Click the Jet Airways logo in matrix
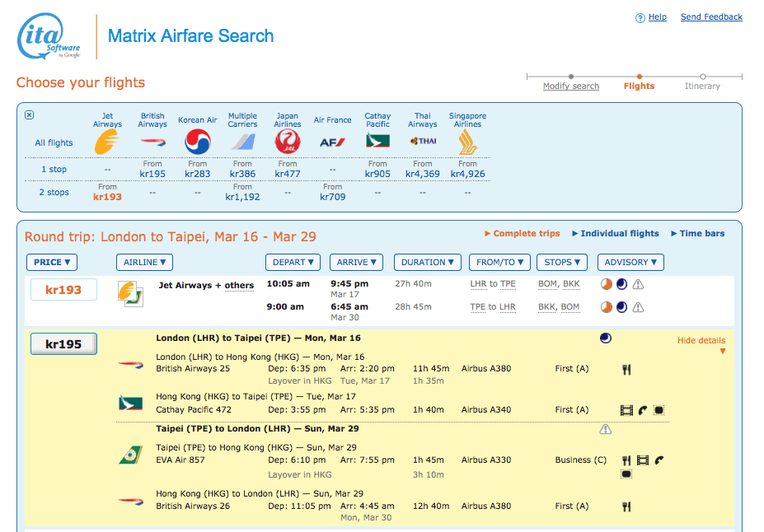The width and height of the screenshot is (764, 532). pyautogui.click(x=106, y=142)
